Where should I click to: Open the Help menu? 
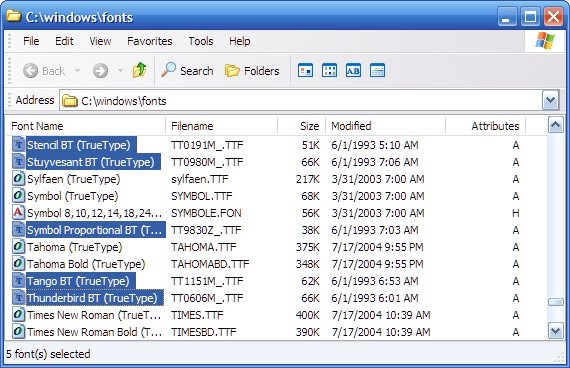click(x=240, y=41)
